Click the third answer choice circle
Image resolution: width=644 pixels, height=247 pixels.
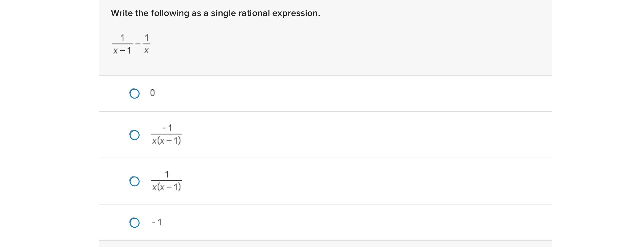pyautogui.click(x=135, y=182)
